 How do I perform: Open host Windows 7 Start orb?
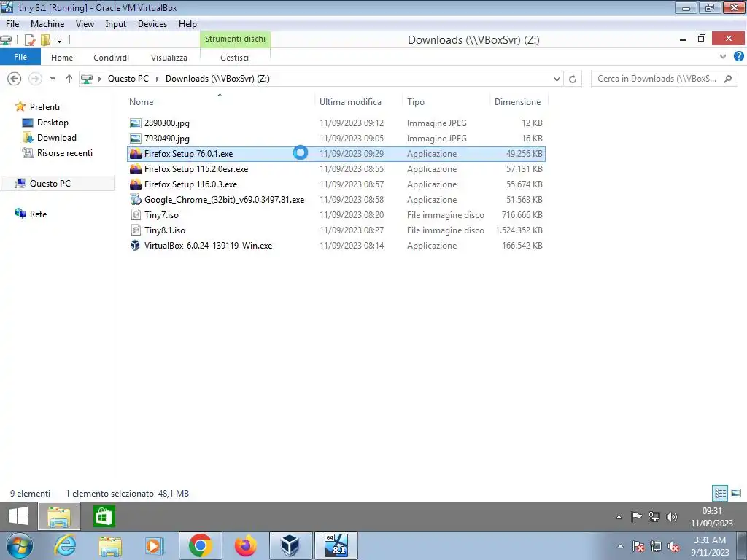tap(19, 545)
